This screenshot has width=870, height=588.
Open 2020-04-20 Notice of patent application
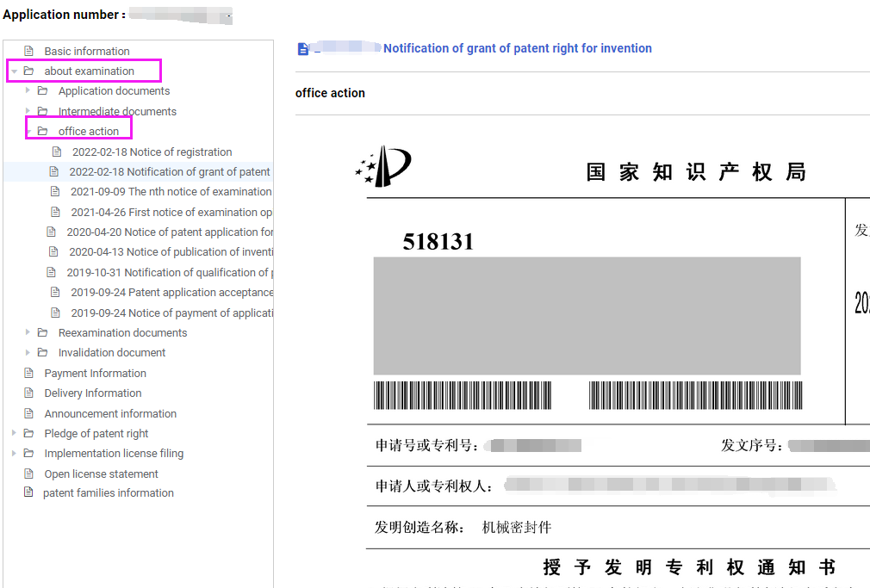click(x=170, y=232)
